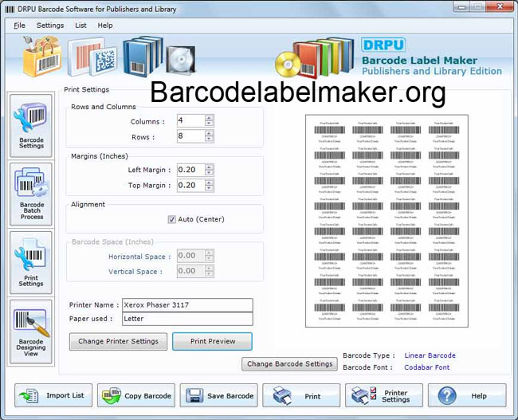Click the Printer Name field
The image size is (518, 420).
pyautogui.click(x=187, y=305)
